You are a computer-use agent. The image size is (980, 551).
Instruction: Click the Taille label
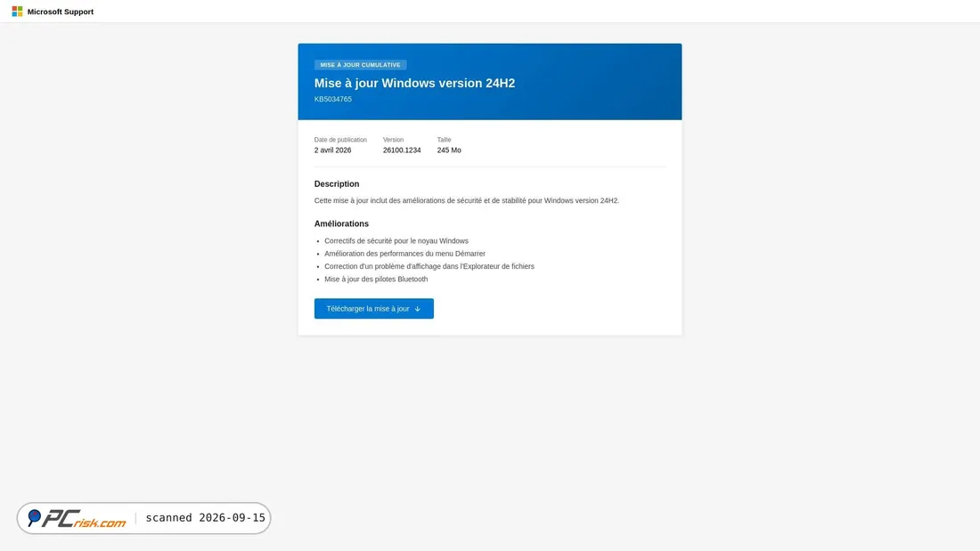(x=444, y=140)
